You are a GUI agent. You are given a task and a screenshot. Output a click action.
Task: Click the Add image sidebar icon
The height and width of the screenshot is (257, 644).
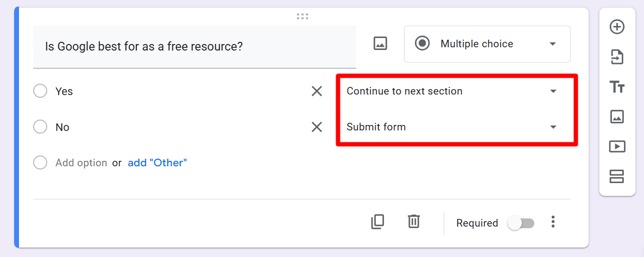(617, 116)
